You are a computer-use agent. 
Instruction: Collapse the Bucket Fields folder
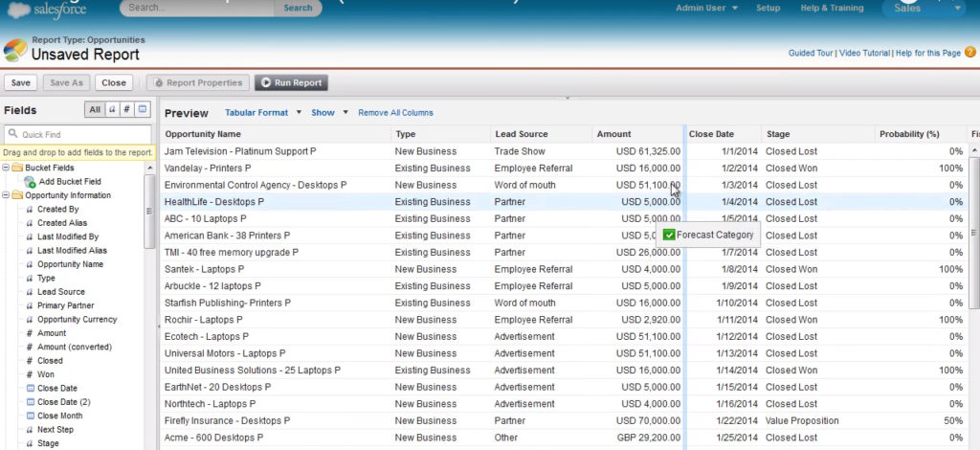click(x=6, y=168)
